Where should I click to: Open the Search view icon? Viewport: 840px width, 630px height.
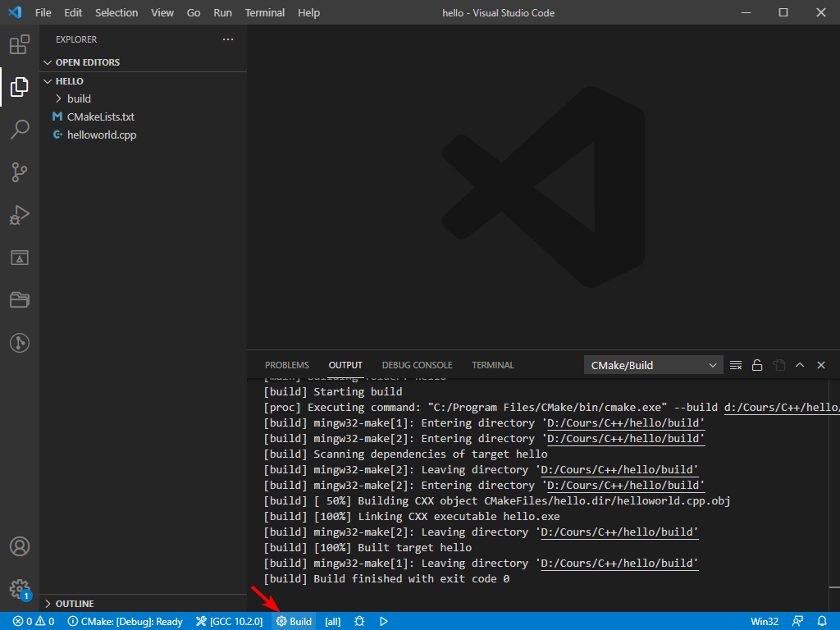20,129
